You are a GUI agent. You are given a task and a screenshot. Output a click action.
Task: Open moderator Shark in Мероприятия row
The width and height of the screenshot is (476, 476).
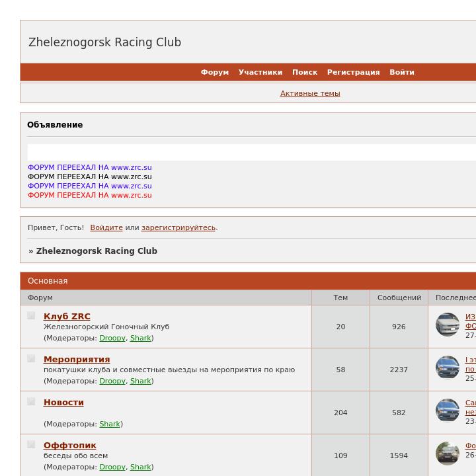pyautogui.click(x=141, y=381)
